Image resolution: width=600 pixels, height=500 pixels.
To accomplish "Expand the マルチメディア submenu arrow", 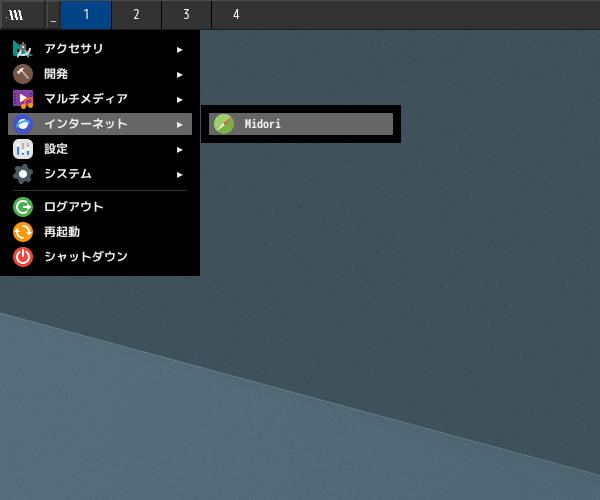I will (x=179, y=100).
